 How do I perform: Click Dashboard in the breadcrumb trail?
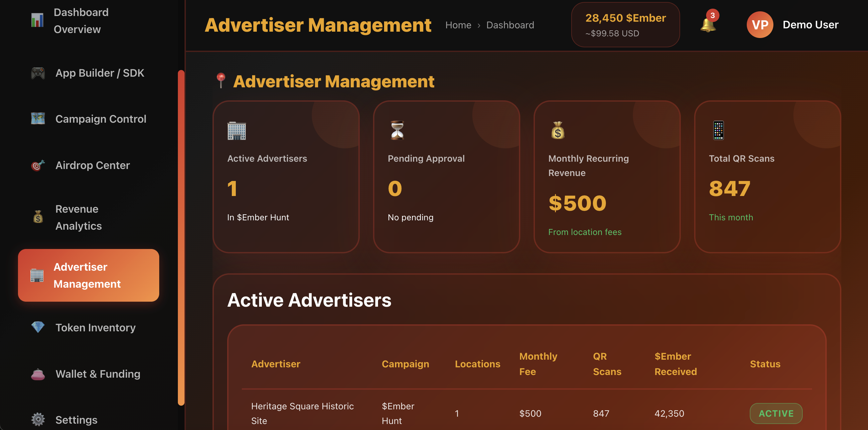coord(510,25)
